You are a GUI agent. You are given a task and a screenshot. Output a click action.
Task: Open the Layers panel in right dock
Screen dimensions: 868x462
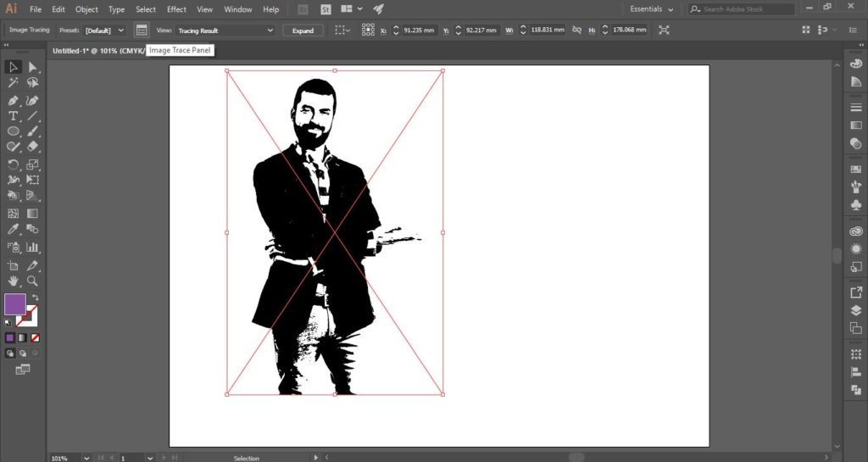coord(856,310)
